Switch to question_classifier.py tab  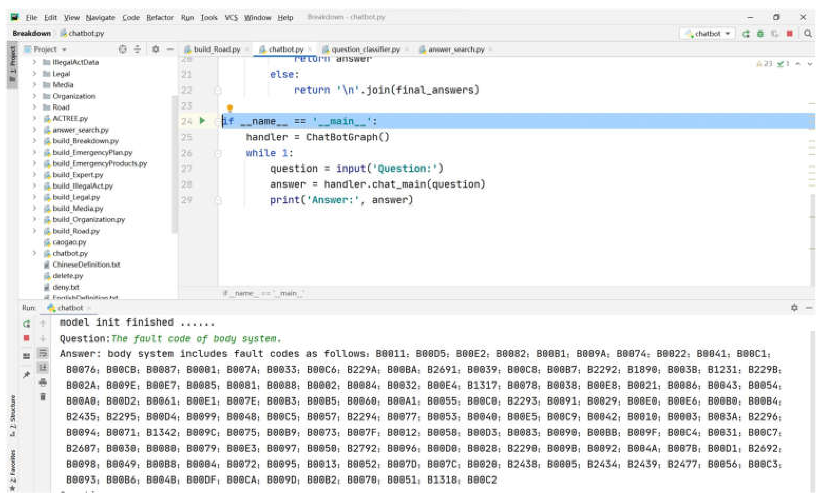[x=365, y=50]
